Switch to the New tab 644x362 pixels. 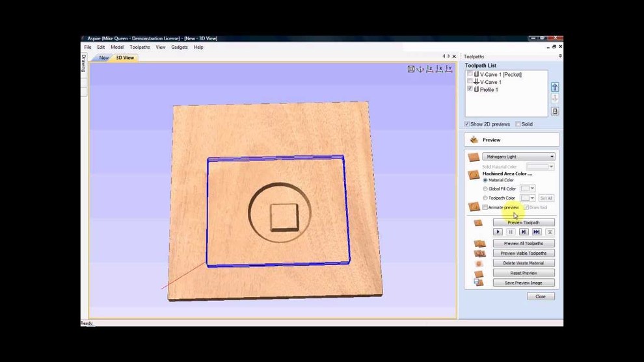103,58
